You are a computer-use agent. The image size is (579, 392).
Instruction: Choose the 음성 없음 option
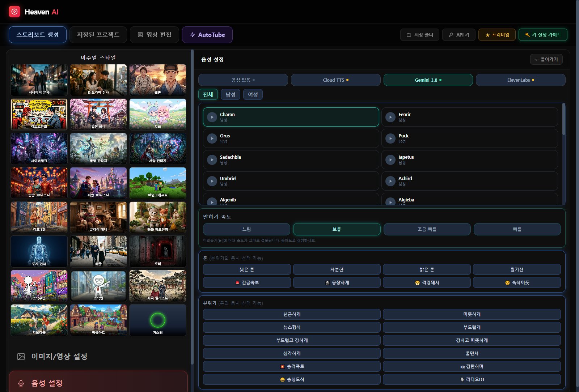click(243, 80)
